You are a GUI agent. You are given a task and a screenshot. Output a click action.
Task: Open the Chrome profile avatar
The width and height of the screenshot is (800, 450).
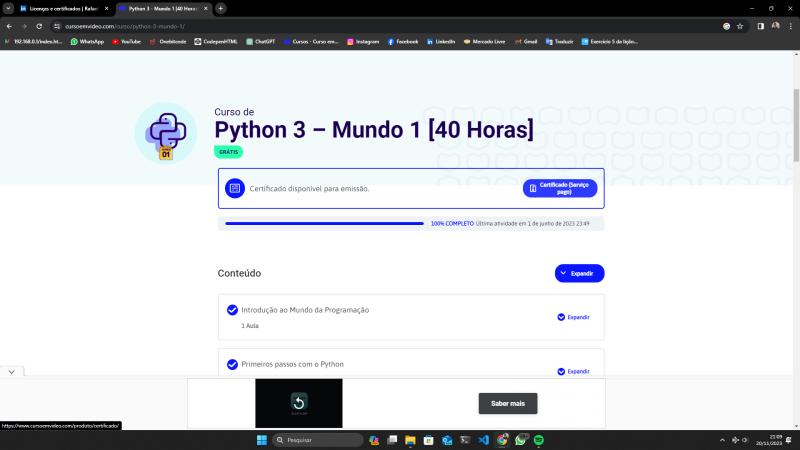pos(776,26)
